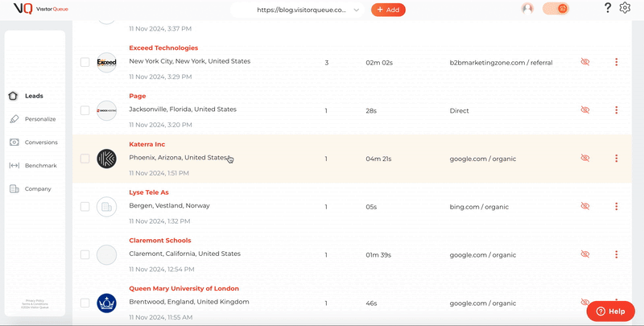Click Phoenix, Arizona, United States location

(x=178, y=158)
